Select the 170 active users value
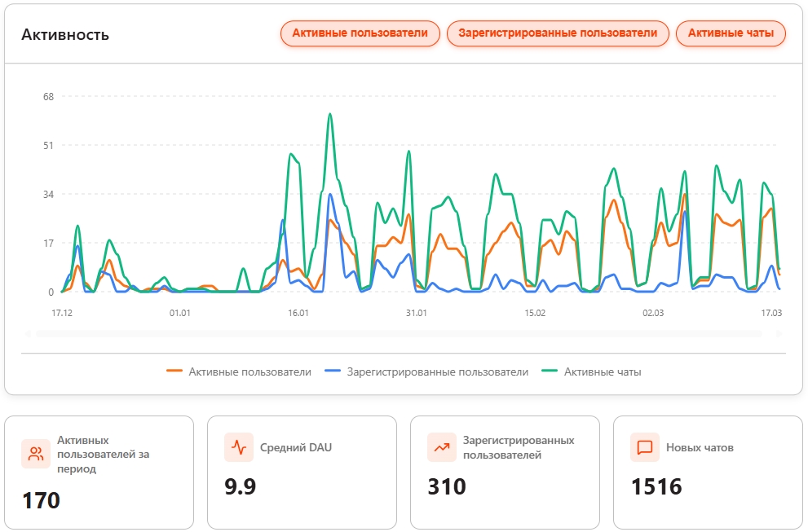 pos(41,500)
